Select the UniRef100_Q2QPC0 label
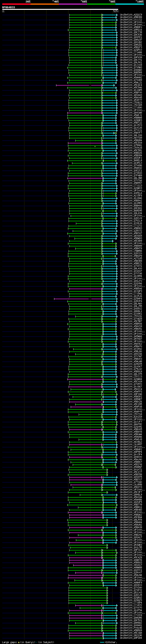Viewport: 146px width, 644px height. [131, 50]
